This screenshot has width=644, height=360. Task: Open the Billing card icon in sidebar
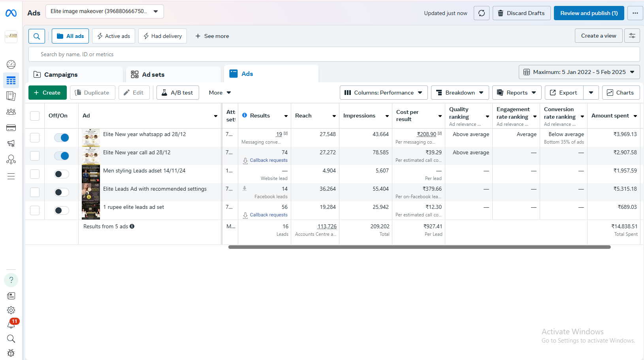[11, 128]
